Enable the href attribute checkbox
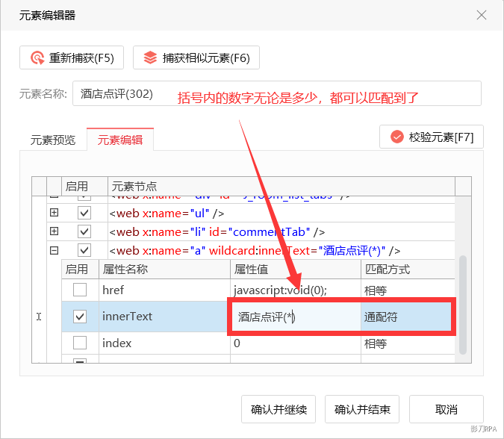Image resolution: width=504 pixels, height=439 pixels. click(x=80, y=290)
